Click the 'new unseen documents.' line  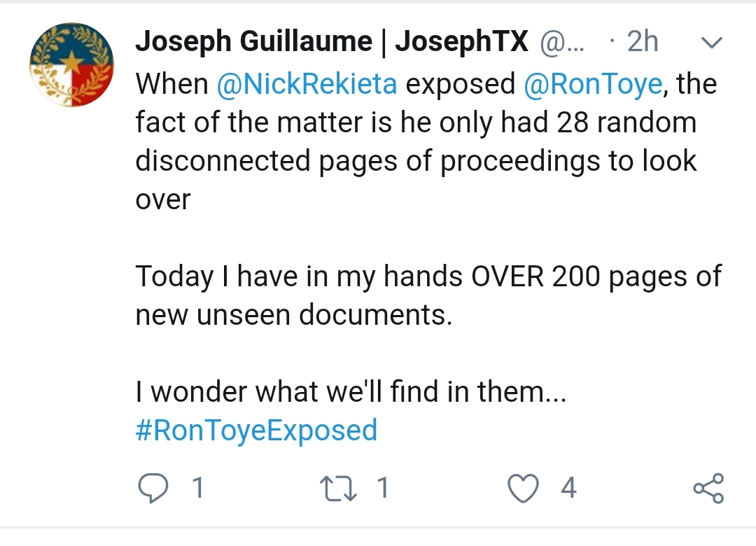[x=294, y=314]
